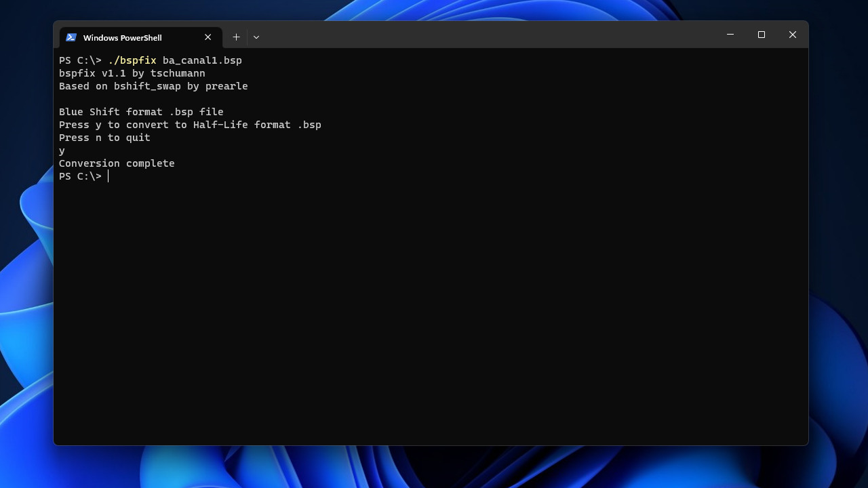Click the Press y to convert prompt text
This screenshot has height=488, width=868.
[191, 125]
